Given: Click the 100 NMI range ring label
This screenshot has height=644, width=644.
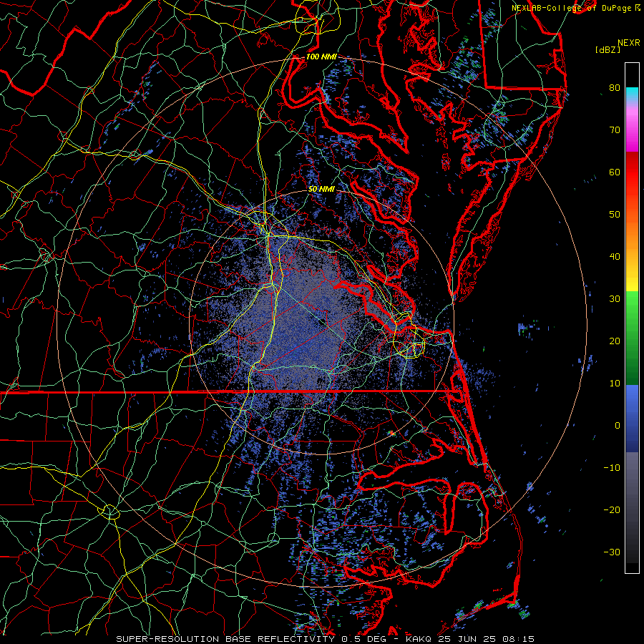Looking at the screenshot, I should [321, 57].
